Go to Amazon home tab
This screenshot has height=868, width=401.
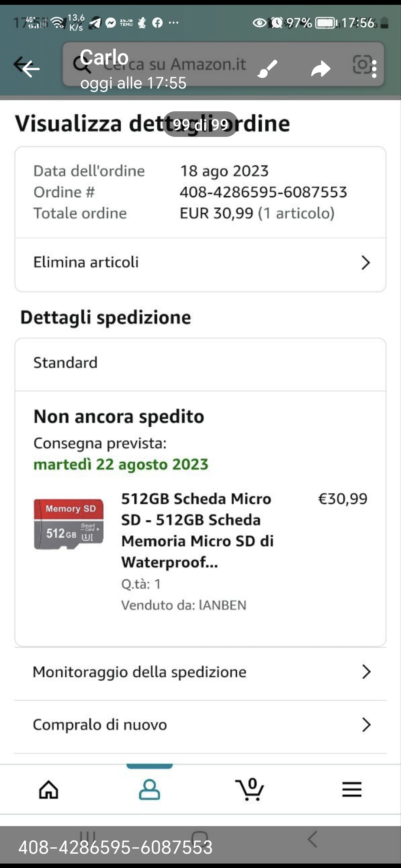coord(49,789)
